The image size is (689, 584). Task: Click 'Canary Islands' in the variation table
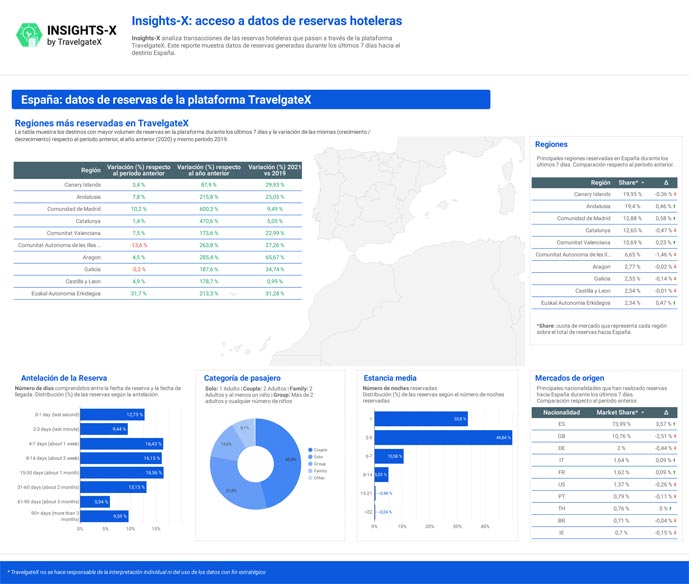83,185
